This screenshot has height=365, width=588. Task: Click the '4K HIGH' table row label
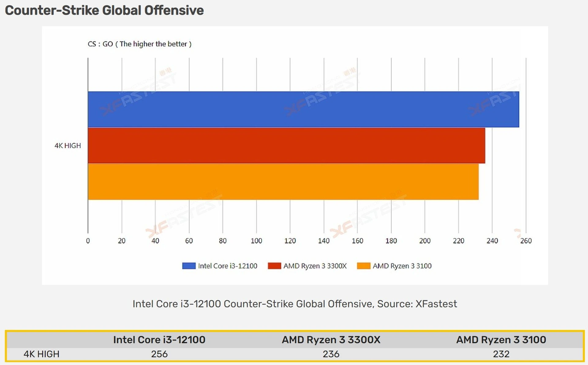[x=41, y=354]
